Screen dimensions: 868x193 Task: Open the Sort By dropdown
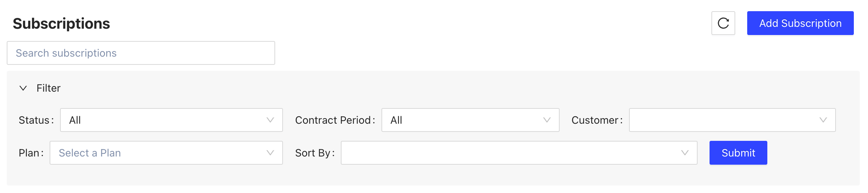[511, 153]
